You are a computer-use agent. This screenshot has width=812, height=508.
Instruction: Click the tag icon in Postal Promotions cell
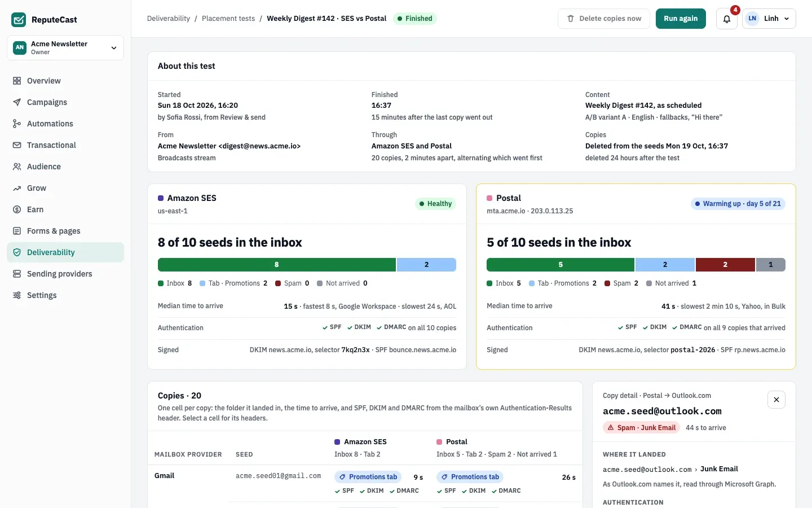click(x=444, y=477)
